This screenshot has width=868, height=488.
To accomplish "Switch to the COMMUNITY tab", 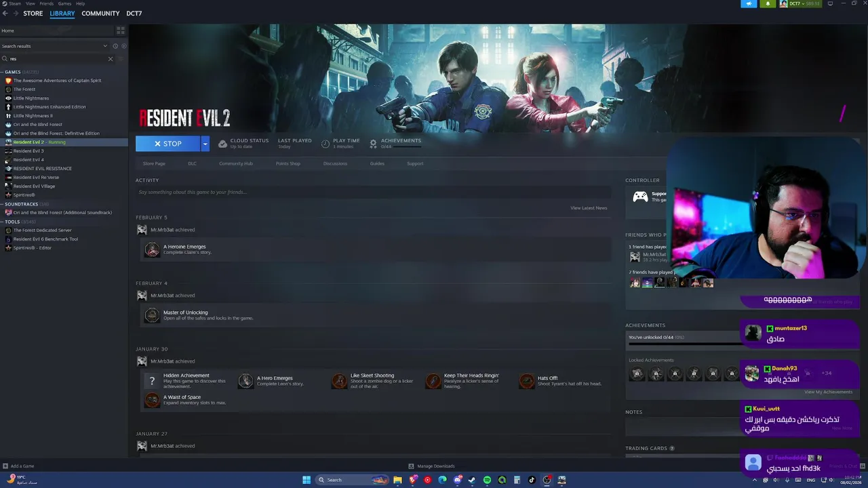I will pyautogui.click(x=100, y=14).
